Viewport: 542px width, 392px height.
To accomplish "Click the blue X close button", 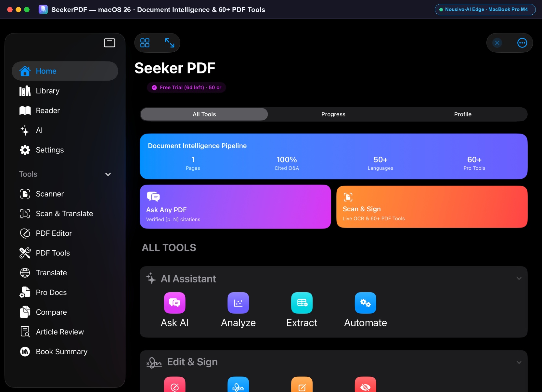I will tap(497, 43).
